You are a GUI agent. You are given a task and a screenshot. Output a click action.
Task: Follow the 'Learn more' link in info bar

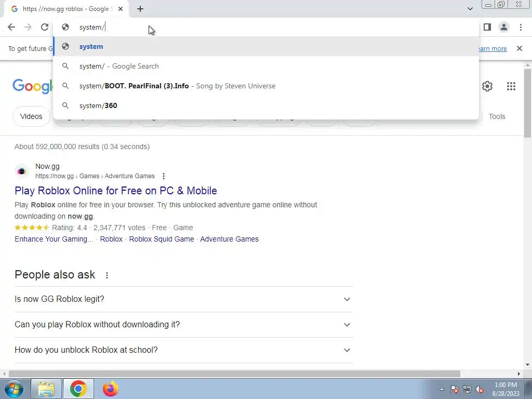(492, 48)
